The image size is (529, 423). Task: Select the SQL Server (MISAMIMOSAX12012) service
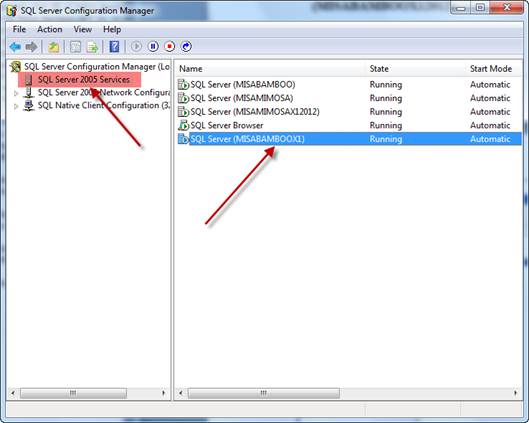(x=349, y=112)
